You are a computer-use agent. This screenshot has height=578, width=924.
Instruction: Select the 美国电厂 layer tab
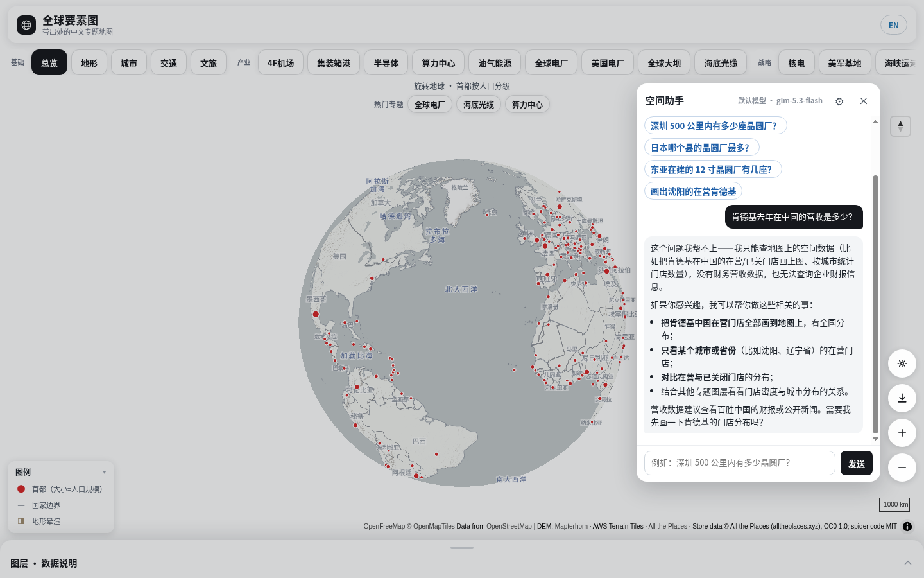[x=608, y=62]
